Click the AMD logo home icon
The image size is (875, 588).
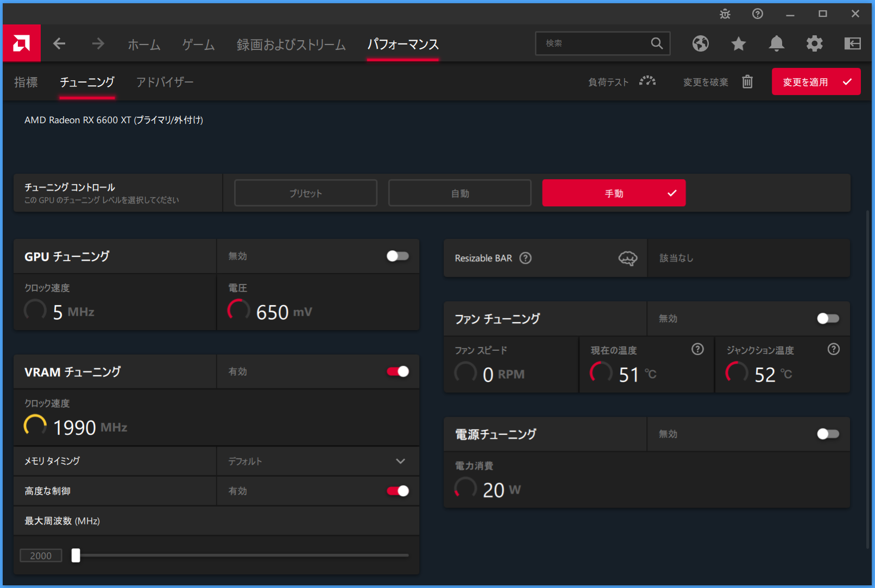coord(22,43)
